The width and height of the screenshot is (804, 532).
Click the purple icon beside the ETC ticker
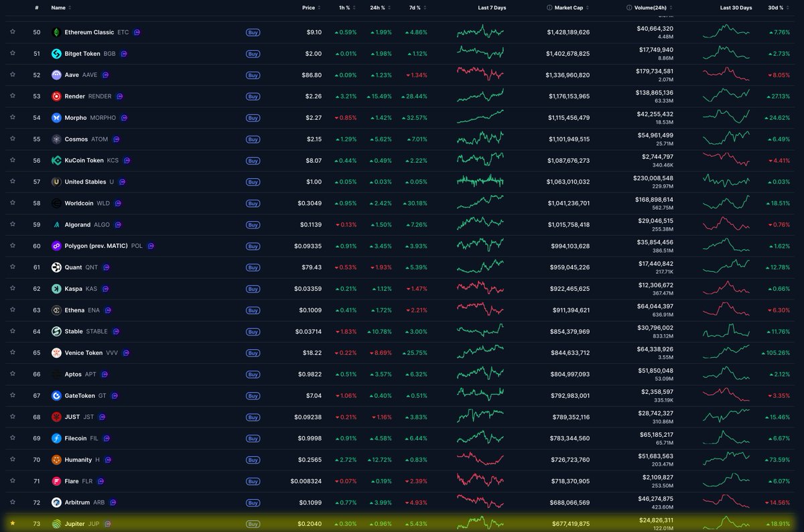(x=137, y=32)
